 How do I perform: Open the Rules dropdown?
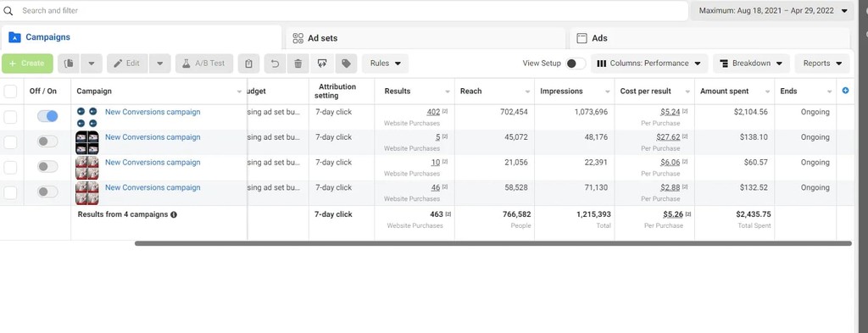[386, 63]
